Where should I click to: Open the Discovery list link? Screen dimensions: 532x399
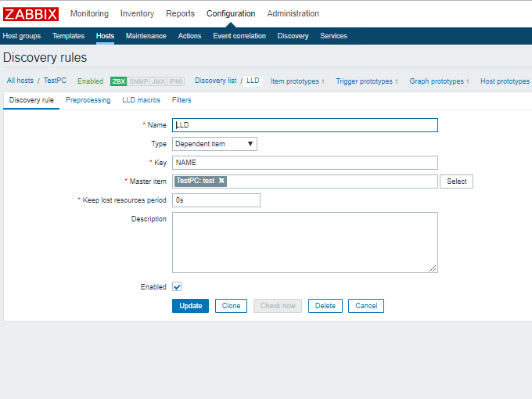[215, 81]
